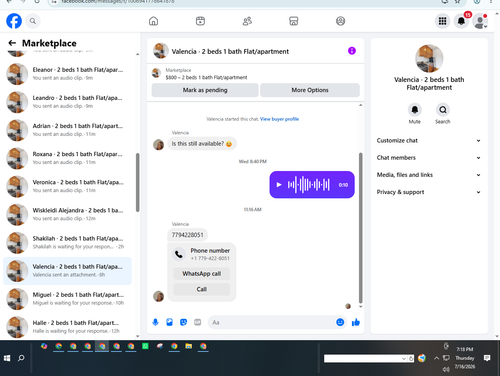Open the Windows notification center icon
This screenshot has height=376, width=500.
[x=487, y=358]
